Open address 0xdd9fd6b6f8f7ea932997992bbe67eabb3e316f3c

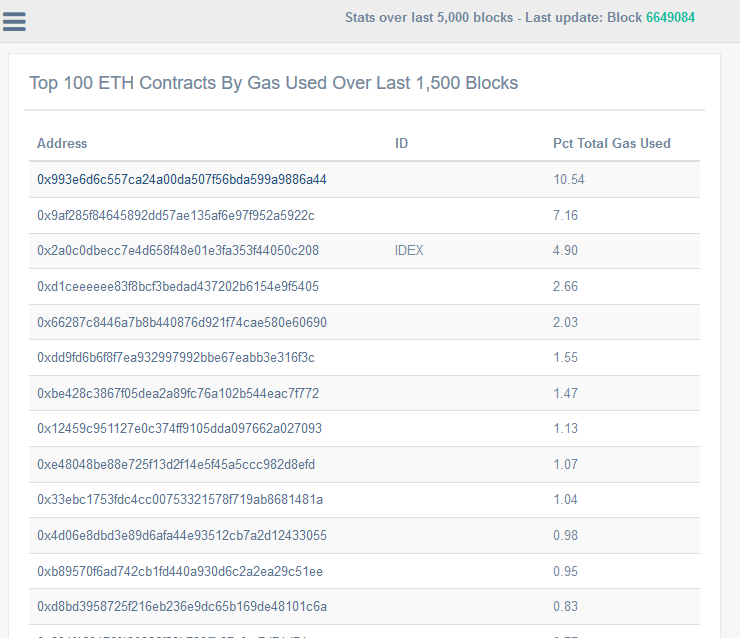[176, 358]
